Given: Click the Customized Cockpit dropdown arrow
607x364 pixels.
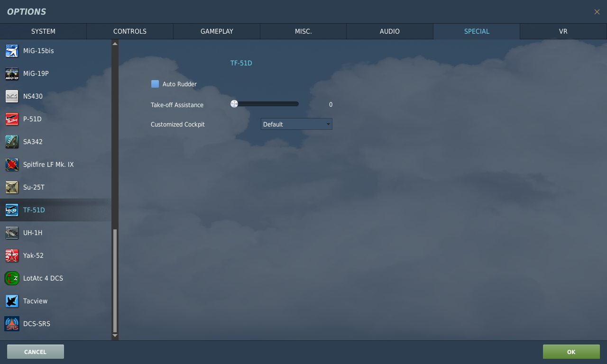Looking at the screenshot, I should 328,124.
